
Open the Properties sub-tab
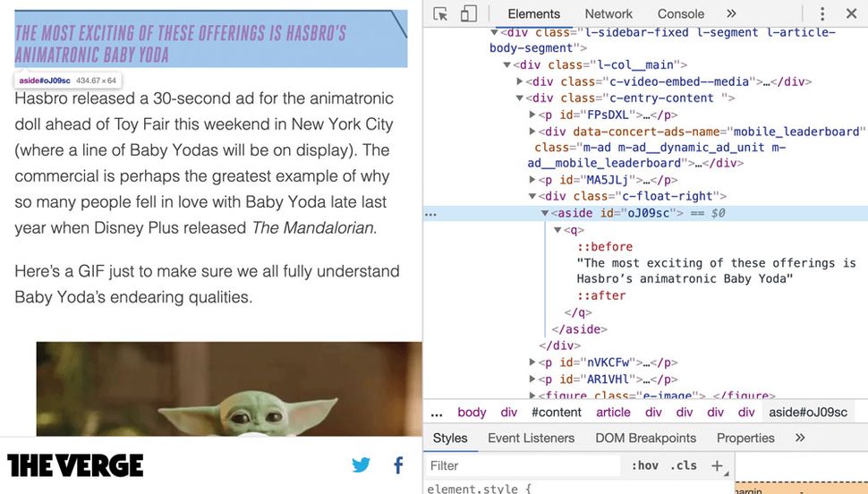click(x=745, y=438)
